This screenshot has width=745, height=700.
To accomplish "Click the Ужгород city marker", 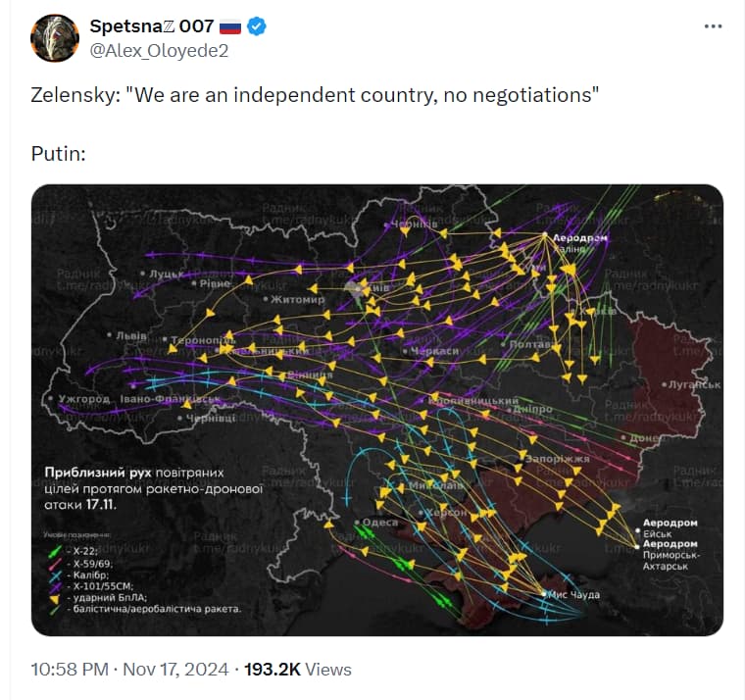I will click(x=50, y=398).
